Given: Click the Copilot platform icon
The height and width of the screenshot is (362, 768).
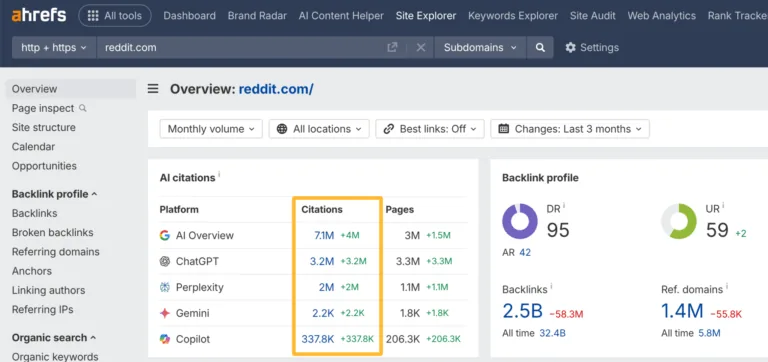Looking at the screenshot, I should click(165, 339).
